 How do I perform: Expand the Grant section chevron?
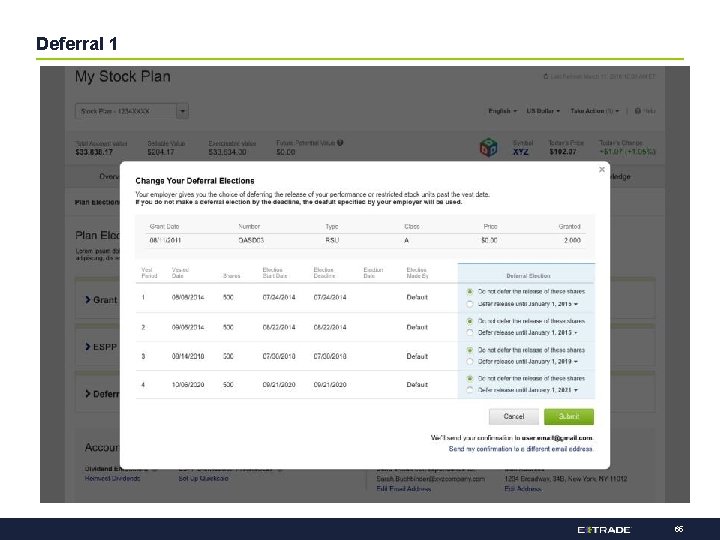(88, 300)
